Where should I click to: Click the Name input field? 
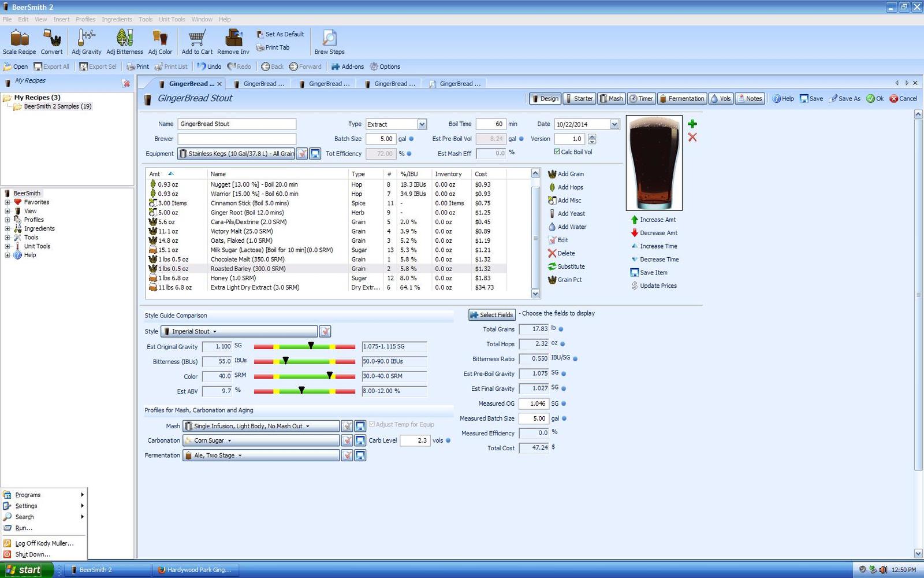(237, 124)
